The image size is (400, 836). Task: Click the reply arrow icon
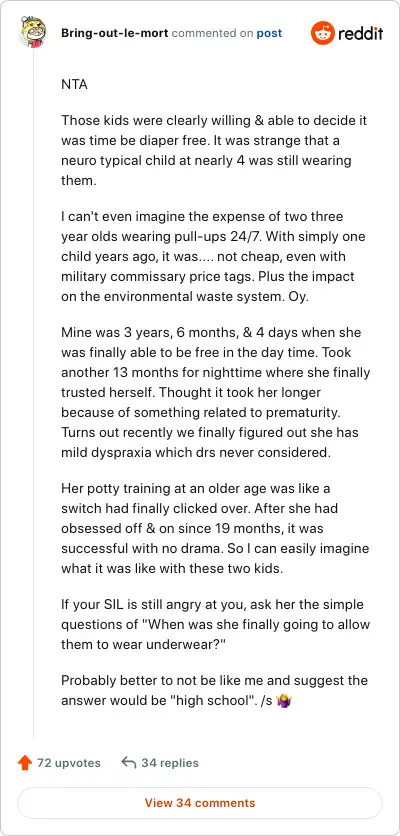tap(129, 763)
